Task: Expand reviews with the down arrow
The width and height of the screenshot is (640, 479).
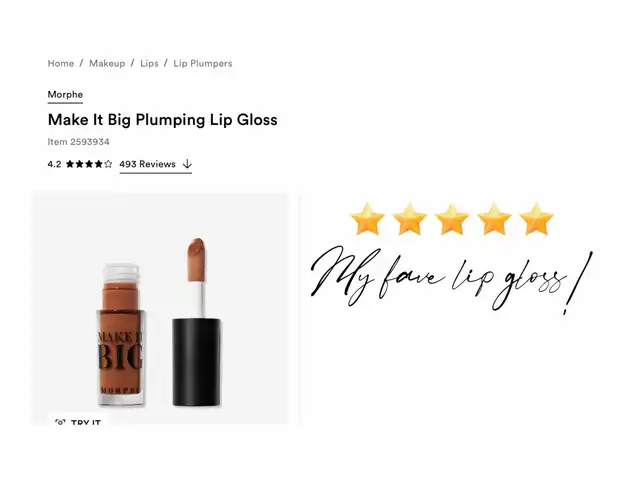Action: click(x=187, y=164)
